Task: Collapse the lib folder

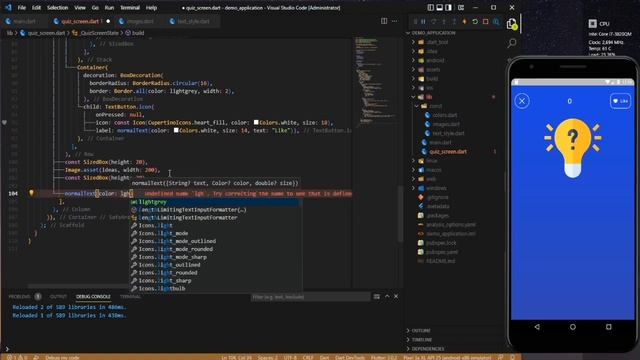Action: (x=429, y=97)
